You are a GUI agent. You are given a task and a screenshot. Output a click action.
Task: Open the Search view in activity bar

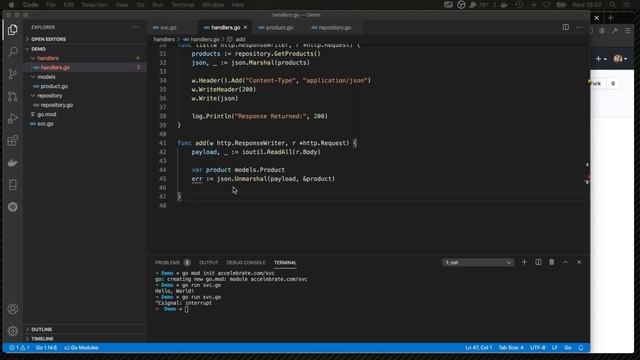13,52
